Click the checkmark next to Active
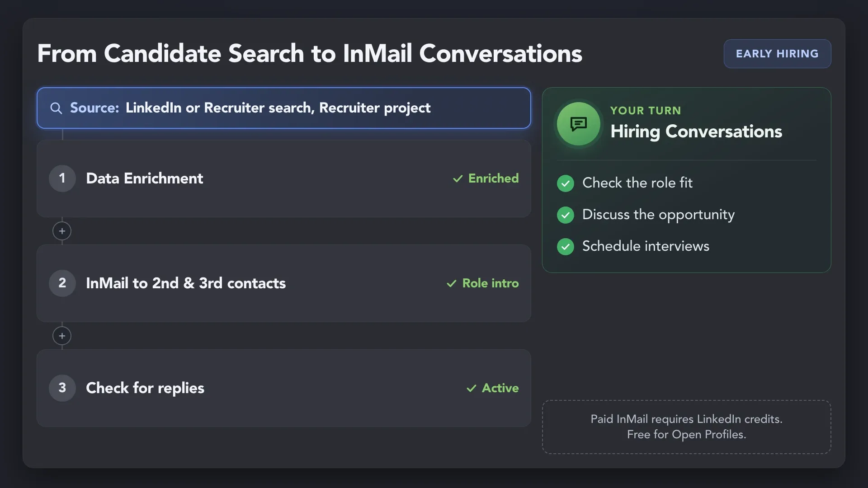The height and width of the screenshot is (488, 868). [472, 389]
